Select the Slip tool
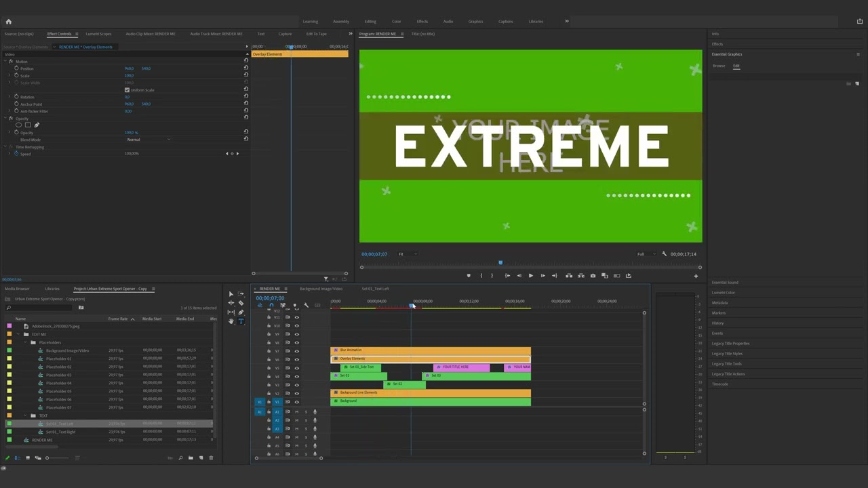 pos(231,312)
